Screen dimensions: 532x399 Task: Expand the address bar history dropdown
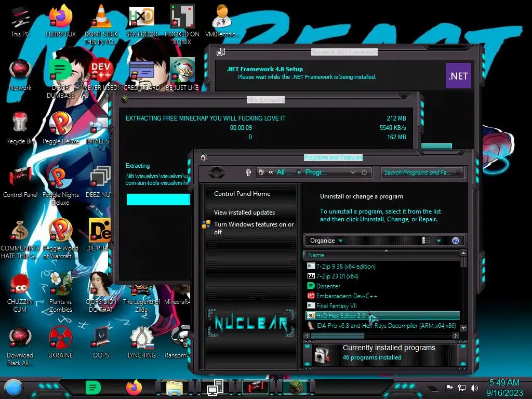[353, 172]
